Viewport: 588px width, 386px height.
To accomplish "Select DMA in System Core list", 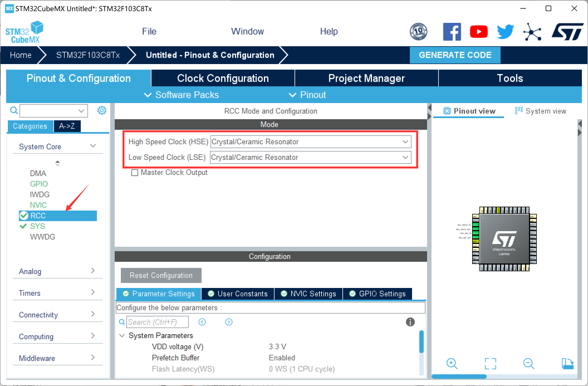I will pyautogui.click(x=38, y=173).
